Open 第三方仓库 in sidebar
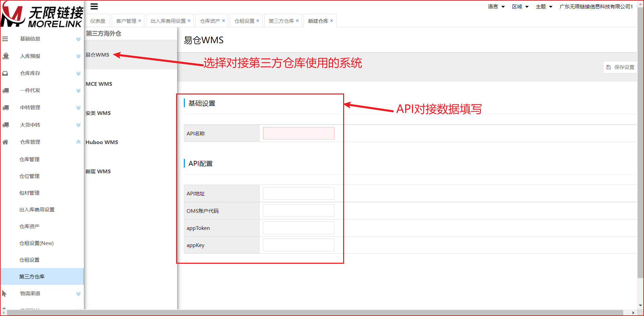644x316 pixels. point(42,276)
